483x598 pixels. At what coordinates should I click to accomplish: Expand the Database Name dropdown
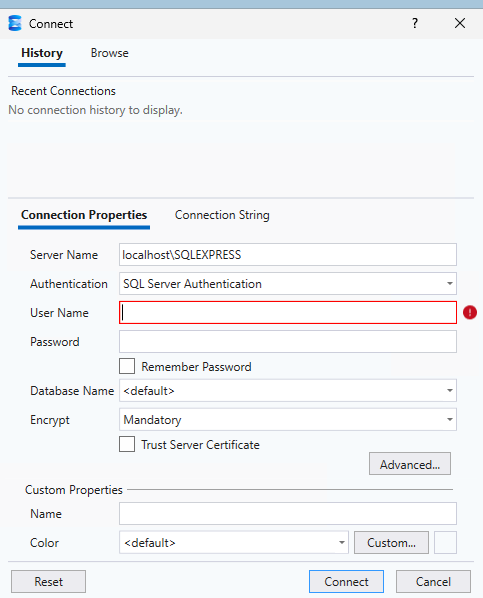point(288,390)
